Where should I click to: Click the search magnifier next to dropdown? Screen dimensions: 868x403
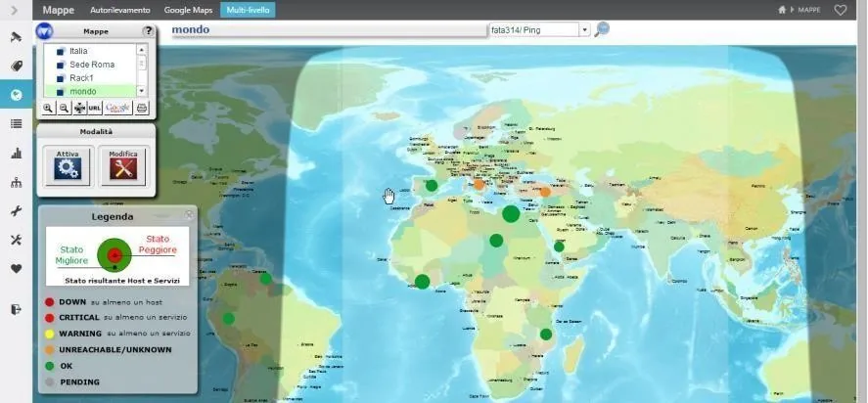[602, 29]
